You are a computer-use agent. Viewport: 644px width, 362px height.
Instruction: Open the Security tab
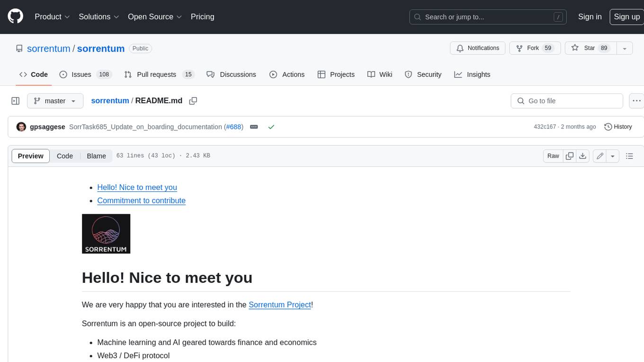[x=423, y=74]
